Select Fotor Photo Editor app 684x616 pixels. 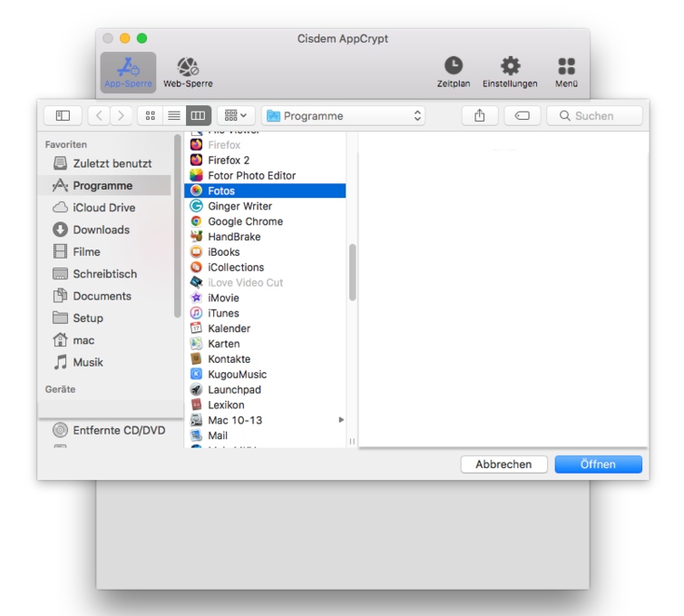tap(265, 175)
